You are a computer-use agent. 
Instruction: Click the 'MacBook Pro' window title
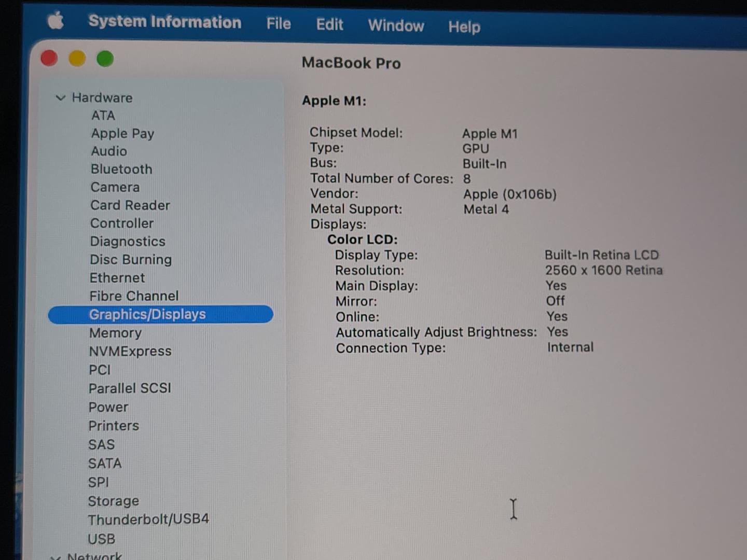(351, 63)
